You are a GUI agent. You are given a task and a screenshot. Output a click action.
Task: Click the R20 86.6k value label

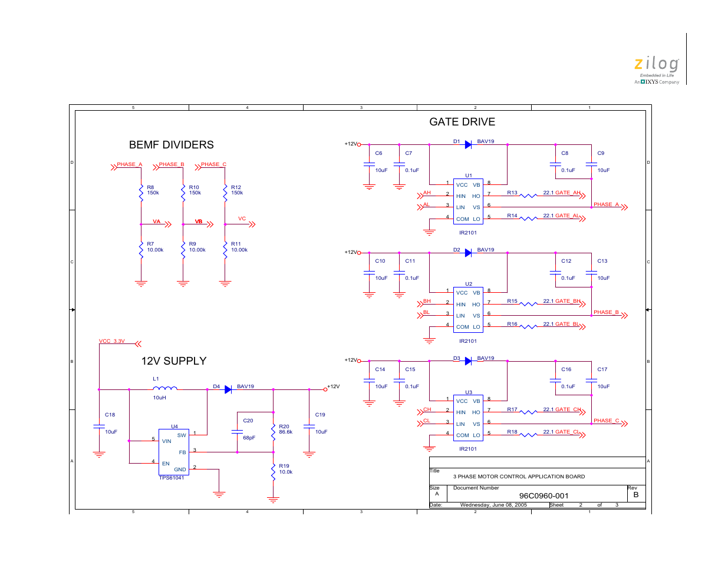(285, 432)
